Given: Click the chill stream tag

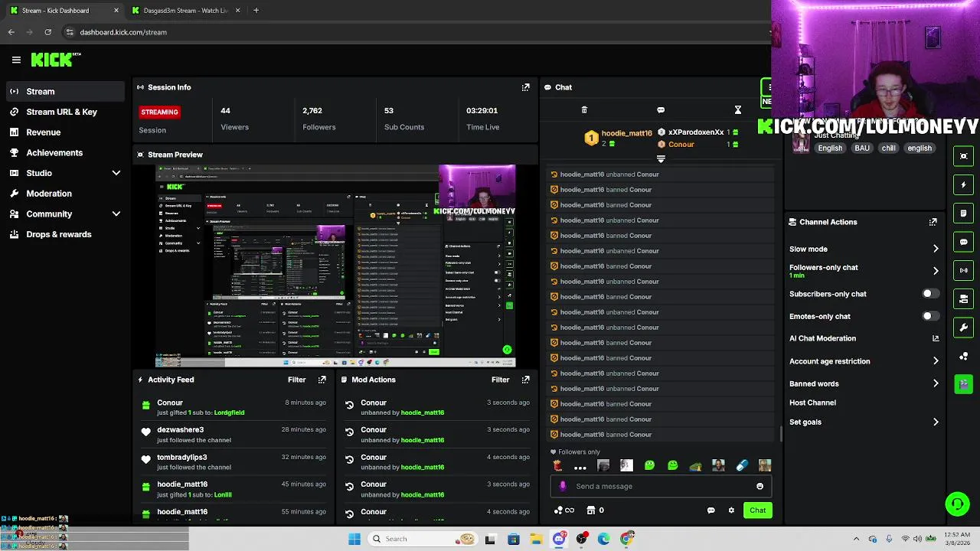Looking at the screenshot, I should [888, 148].
